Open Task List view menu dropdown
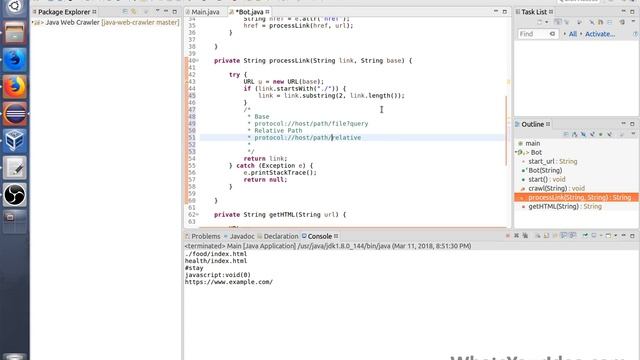The height and width of the screenshot is (360, 640). coord(633,22)
